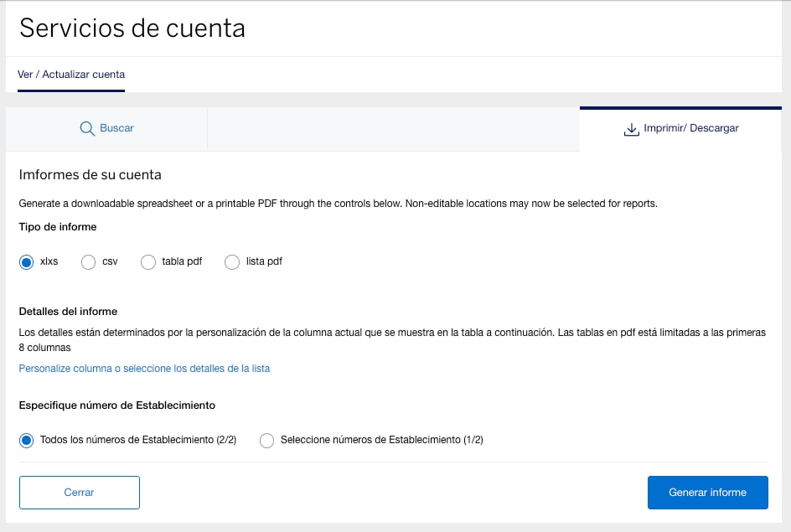Click the Detalles del informe section header
The height and width of the screenshot is (532, 791).
pos(70,311)
